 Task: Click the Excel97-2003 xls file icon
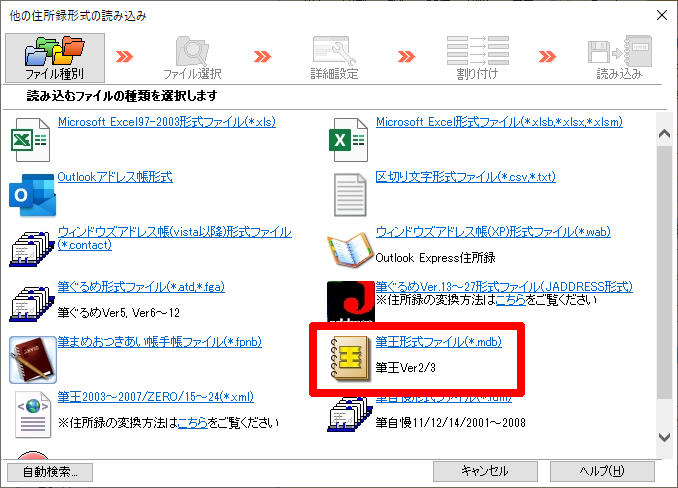point(30,140)
